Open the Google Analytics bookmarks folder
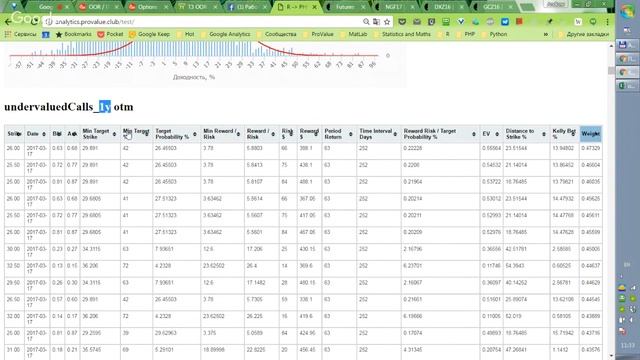 point(226,34)
